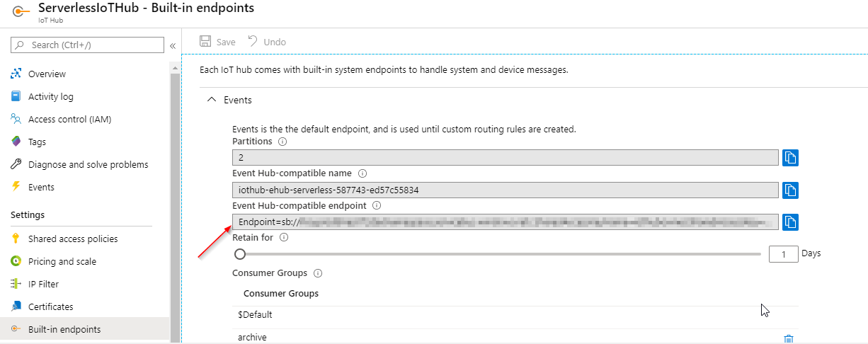The image size is (868, 344).
Task: Click the sidebar vertical scrollbar
Action: click(x=175, y=205)
